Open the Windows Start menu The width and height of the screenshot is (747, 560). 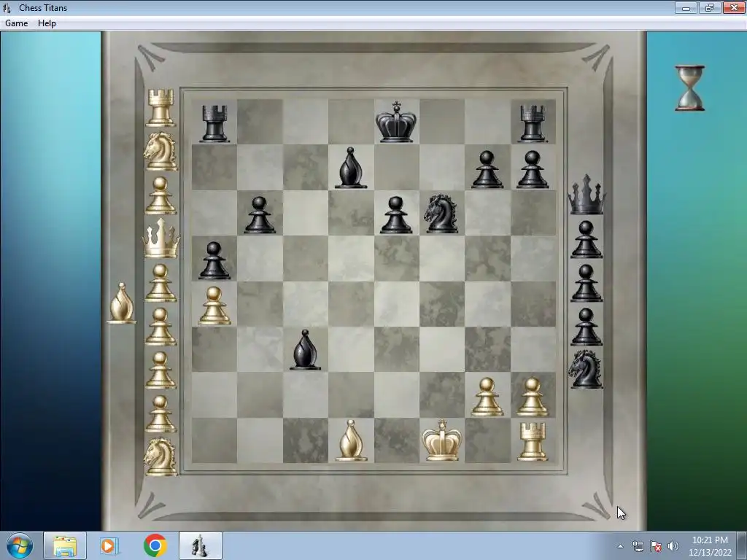click(20, 545)
